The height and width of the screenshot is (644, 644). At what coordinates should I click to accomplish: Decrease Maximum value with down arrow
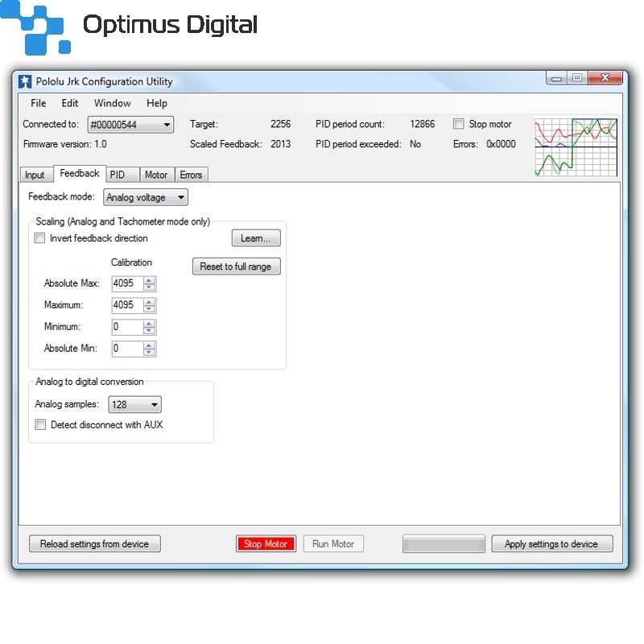[149, 308]
